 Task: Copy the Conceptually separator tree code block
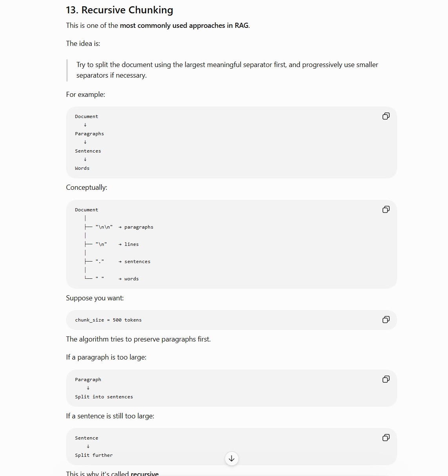(386, 209)
